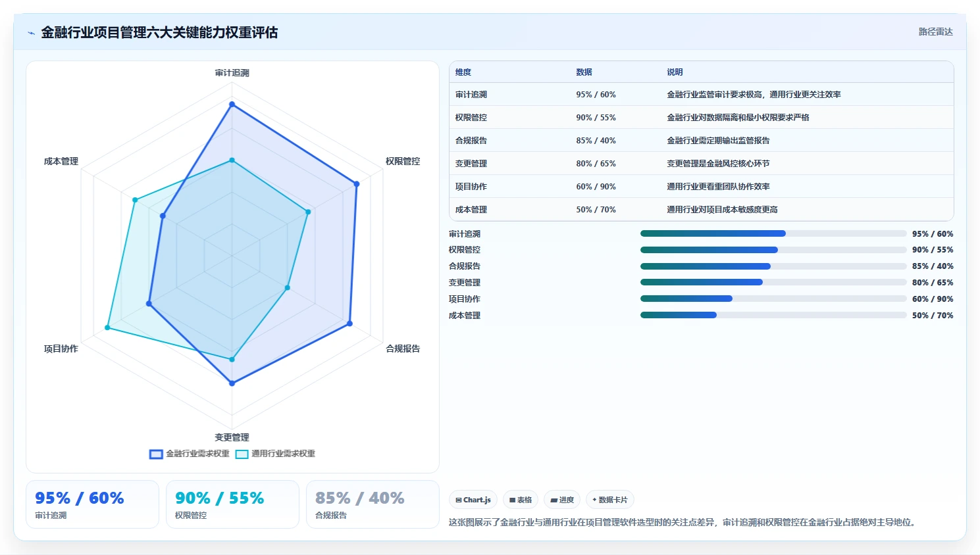Click the teal 权限管控 radar data point
Image resolution: width=980 pixels, height=555 pixels.
[x=308, y=212]
